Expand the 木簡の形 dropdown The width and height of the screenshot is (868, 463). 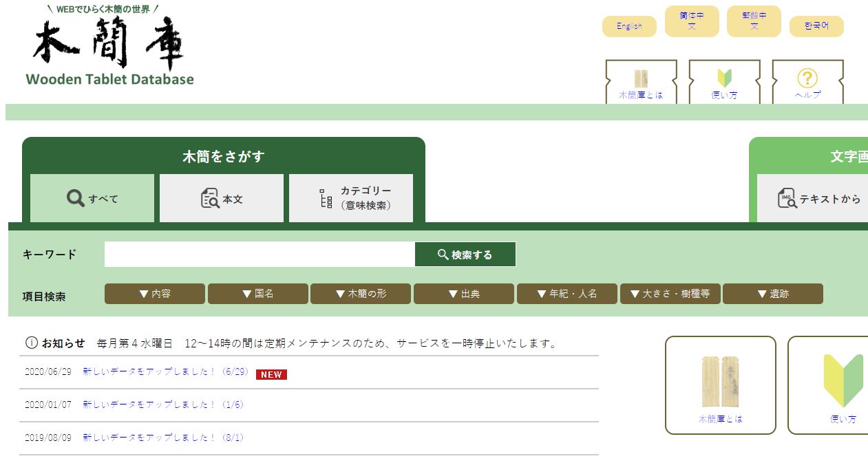361,294
